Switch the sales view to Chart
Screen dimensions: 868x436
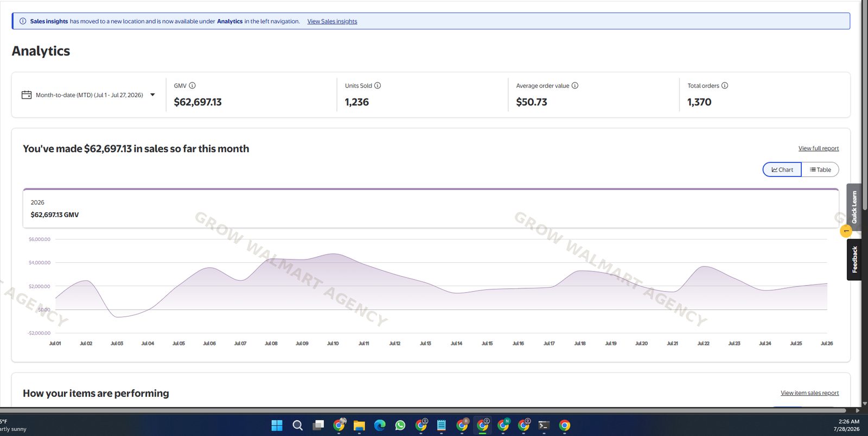[782, 169]
